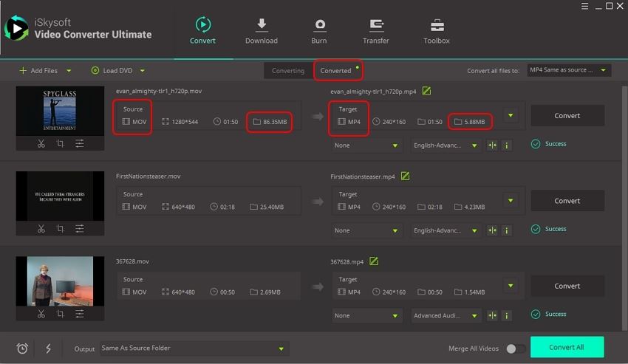Screen dimensions: 628x364
Task: Toggle Merge All Videos switch
Action: [x=516, y=348]
